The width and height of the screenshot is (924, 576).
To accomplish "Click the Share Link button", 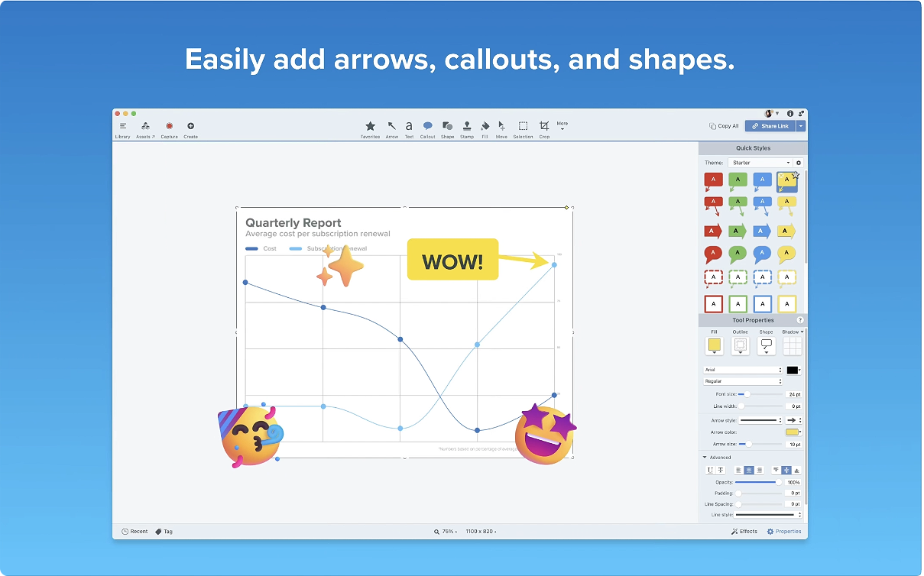I will pyautogui.click(x=770, y=126).
